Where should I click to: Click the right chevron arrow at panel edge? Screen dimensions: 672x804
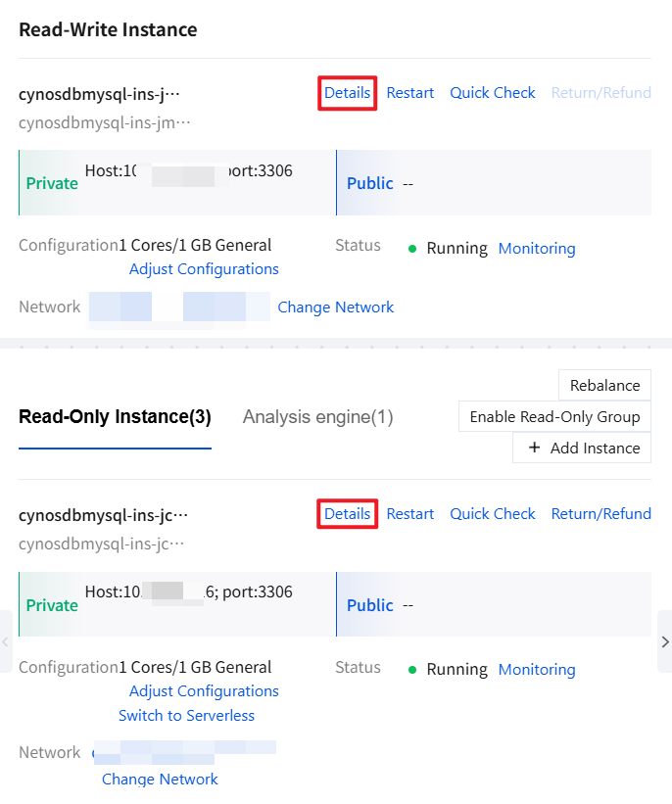(664, 641)
